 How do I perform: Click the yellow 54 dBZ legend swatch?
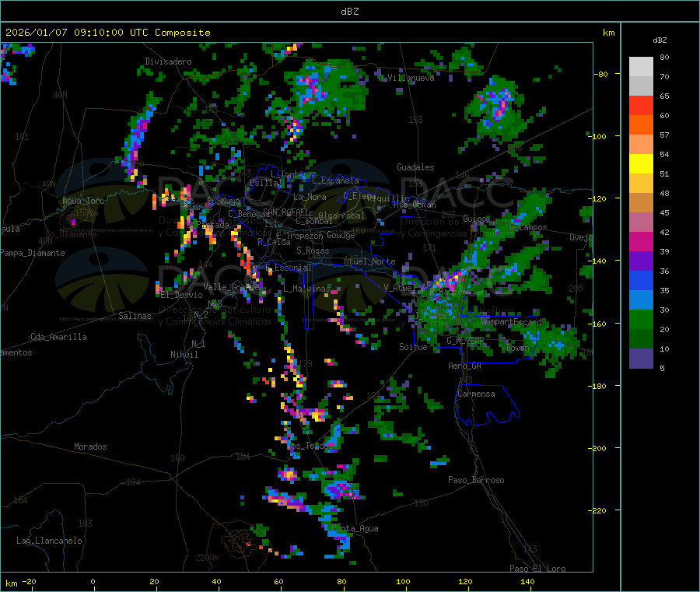[641, 163]
